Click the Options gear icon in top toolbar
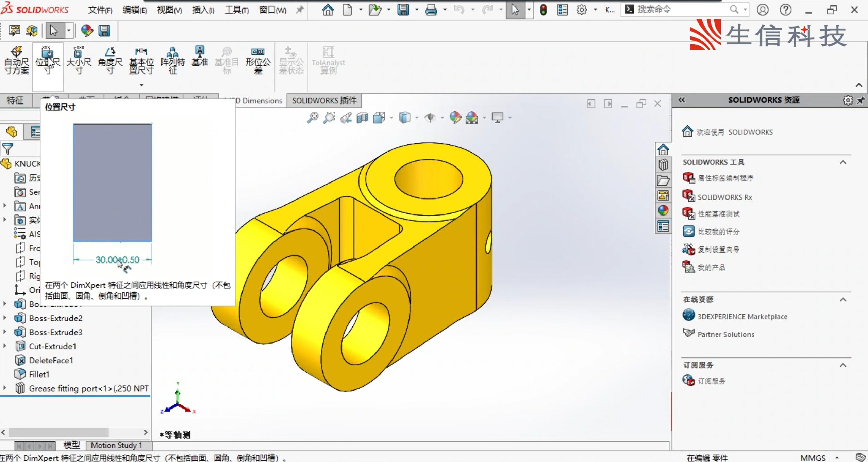The width and height of the screenshot is (868, 462). pyautogui.click(x=582, y=10)
